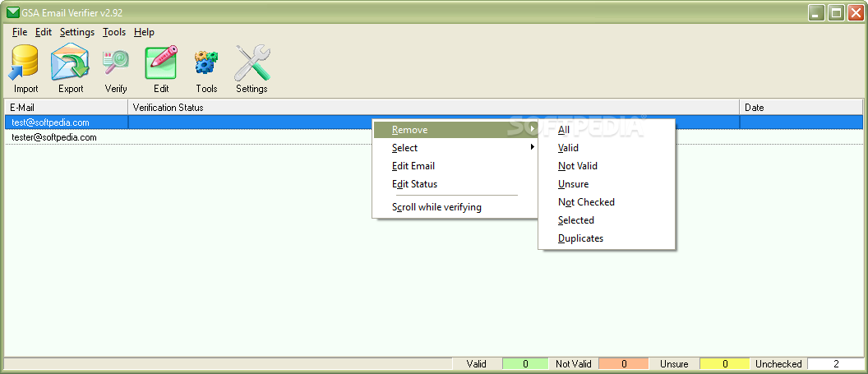Close the GSA Email Verifier window
Image resolution: width=868 pixels, height=374 pixels.
[x=855, y=12]
